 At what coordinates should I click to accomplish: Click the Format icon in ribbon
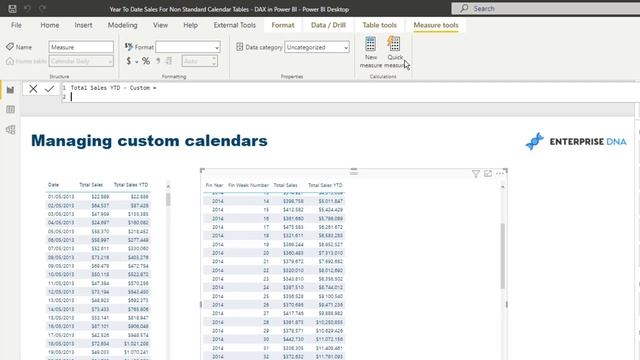tap(129, 47)
